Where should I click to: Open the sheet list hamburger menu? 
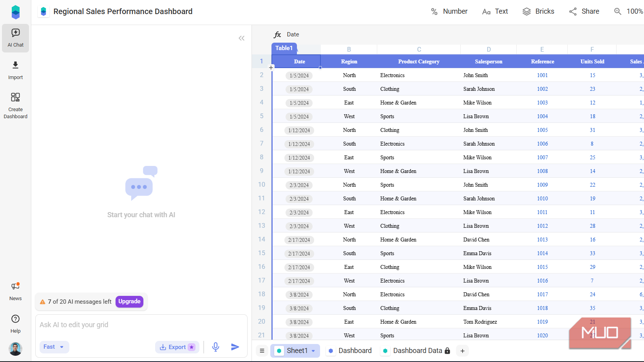[x=262, y=351]
